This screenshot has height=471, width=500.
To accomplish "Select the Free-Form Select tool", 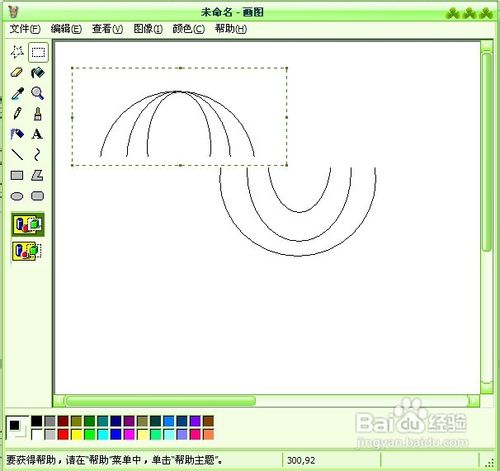I will [x=17, y=52].
